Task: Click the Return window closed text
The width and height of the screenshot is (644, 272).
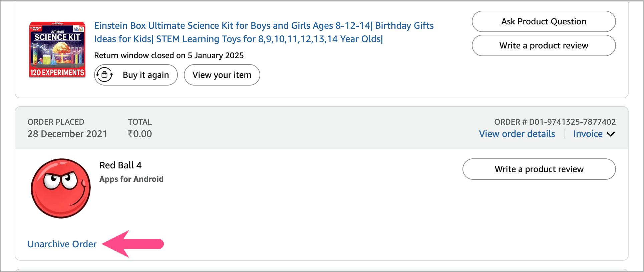Action: click(169, 55)
